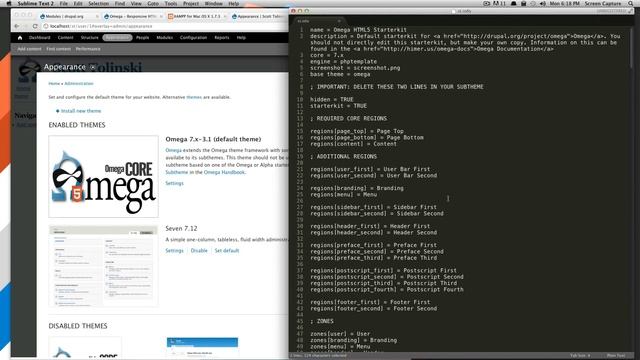Image resolution: width=640 pixels, height=360 pixels.
Task: Open Structure in Drupal admin toolbar
Action: point(89,38)
